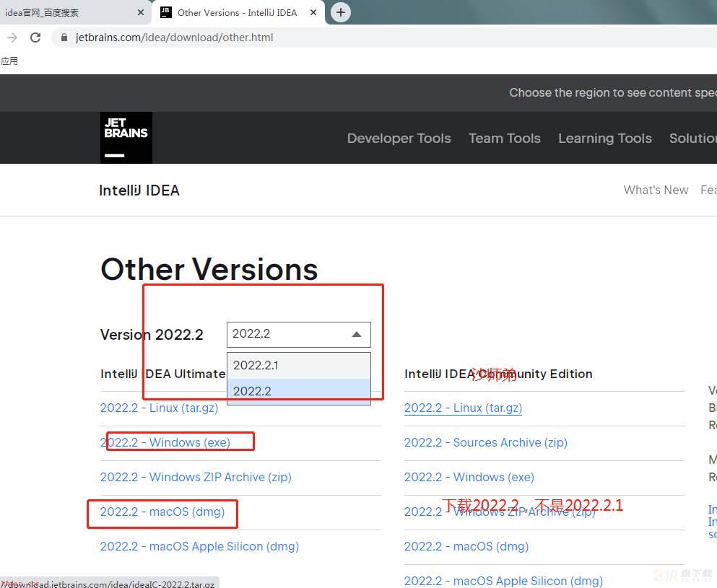Viewport: 717px width, 588px height.
Task: Close the Other Versions - IntelliJ IDEA tab
Action: [x=313, y=12]
